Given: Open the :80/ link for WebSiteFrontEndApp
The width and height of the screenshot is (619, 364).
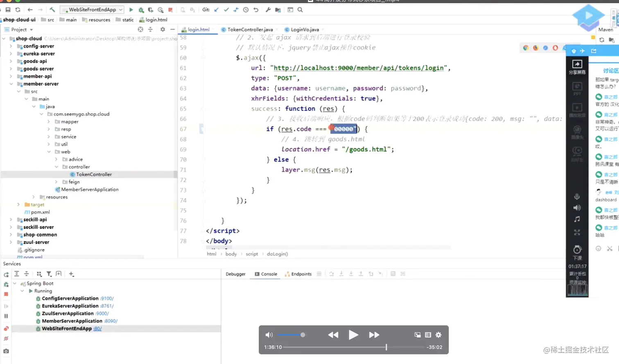Looking at the screenshot, I should tap(97, 328).
